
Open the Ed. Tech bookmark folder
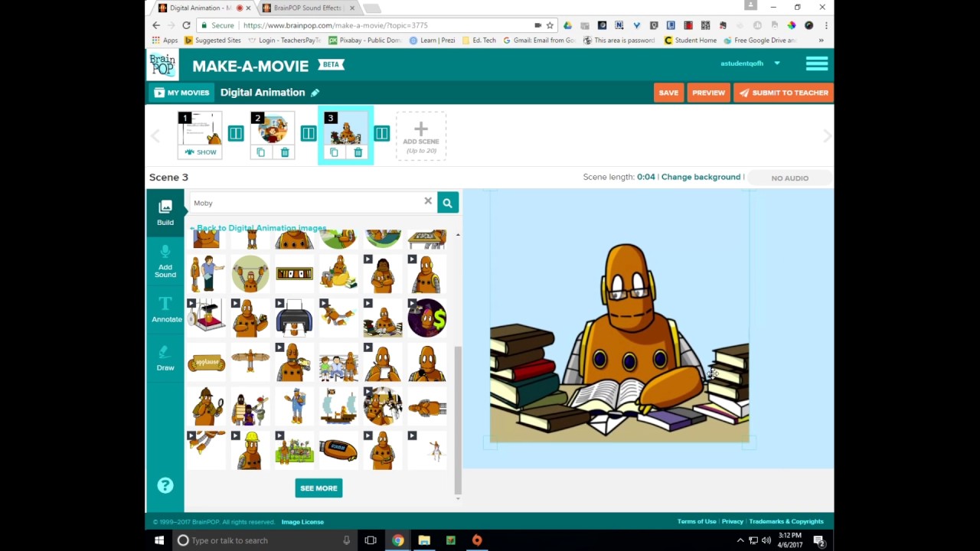point(479,41)
